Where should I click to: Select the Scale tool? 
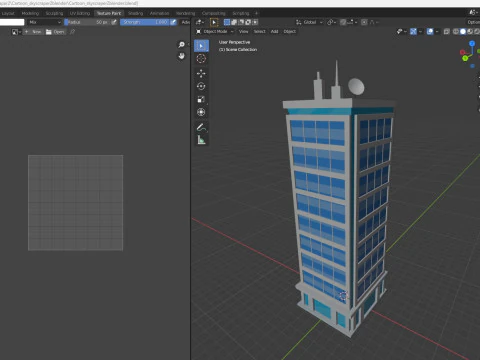[201, 99]
